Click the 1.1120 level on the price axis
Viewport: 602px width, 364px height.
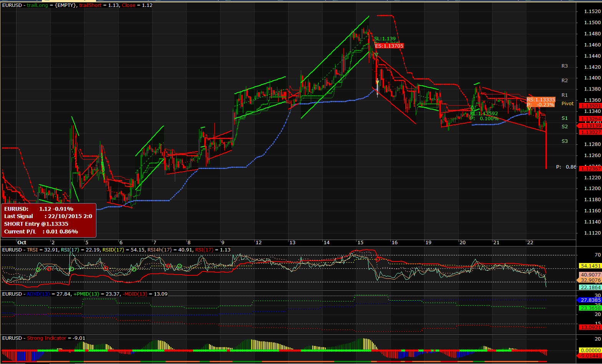[592, 233]
